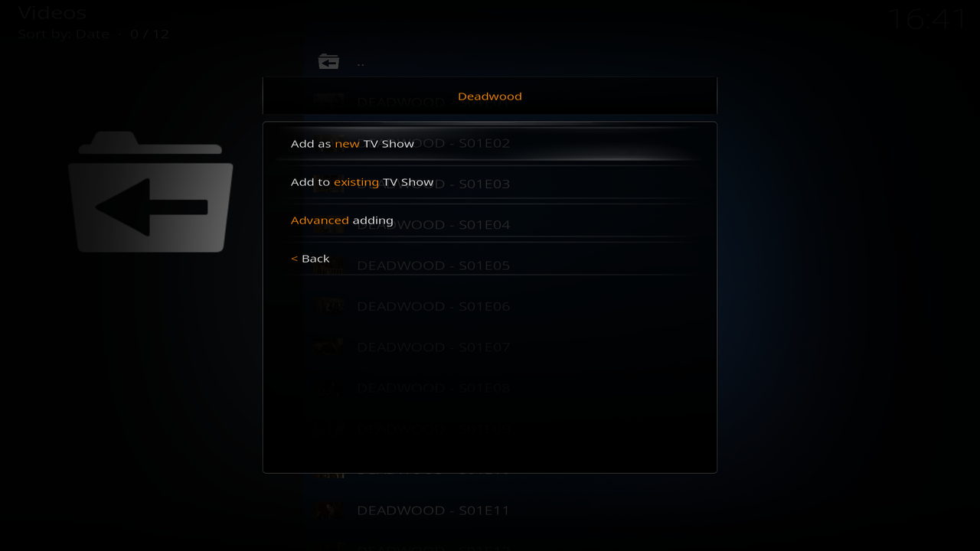This screenshot has width=980, height=551.
Task: Click the parent folder back icon
Action: click(x=329, y=61)
